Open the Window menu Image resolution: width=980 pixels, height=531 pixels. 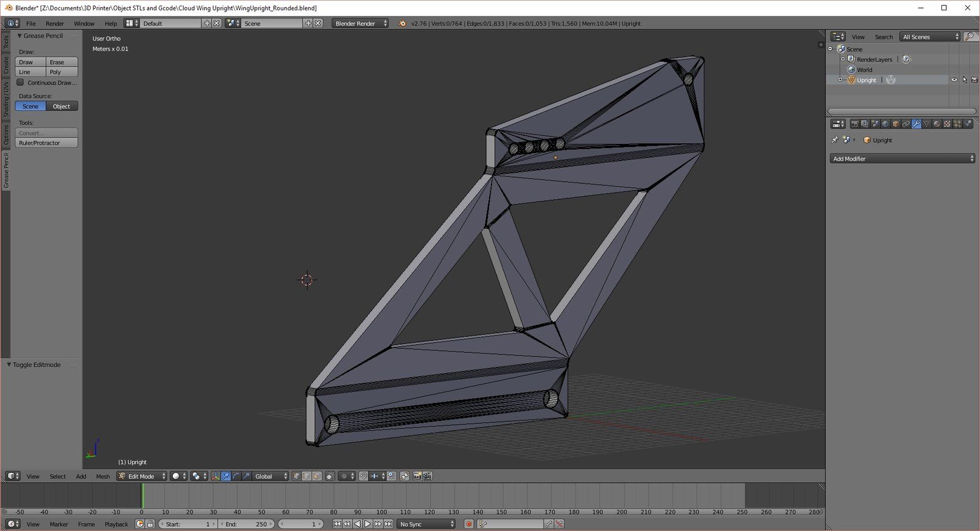(84, 23)
